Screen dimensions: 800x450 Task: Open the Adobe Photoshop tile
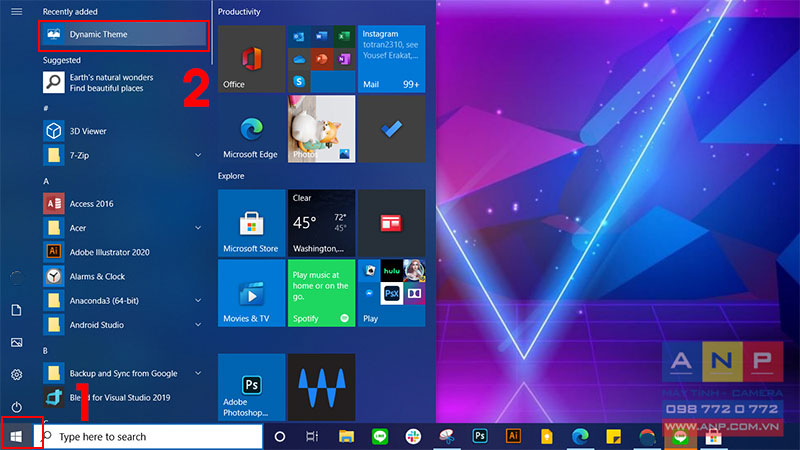pos(252,387)
